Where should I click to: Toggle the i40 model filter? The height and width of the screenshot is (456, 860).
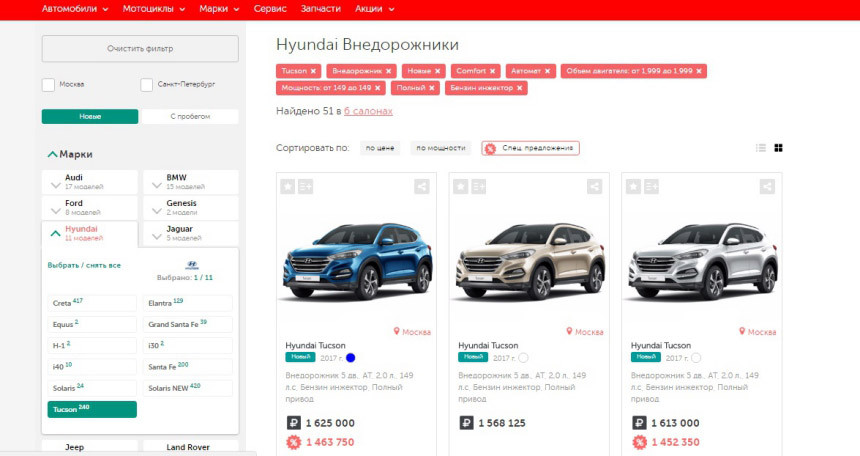coord(92,367)
